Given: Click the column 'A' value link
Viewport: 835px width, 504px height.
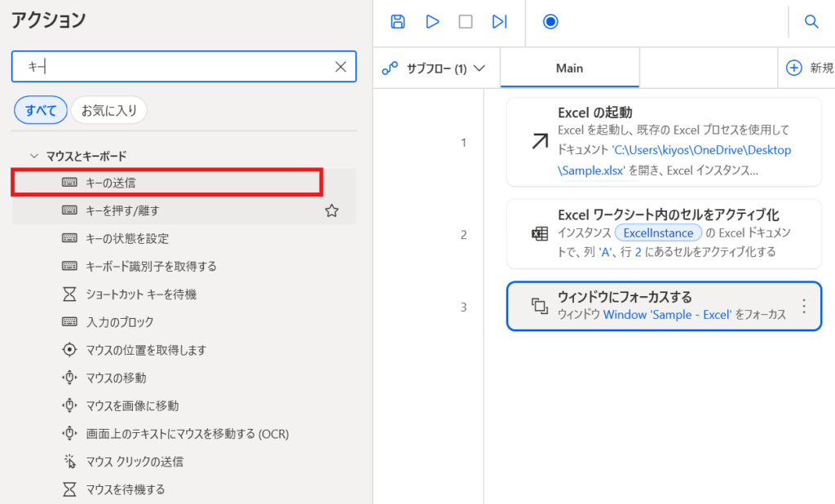Looking at the screenshot, I should pyautogui.click(x=605, y=252).
